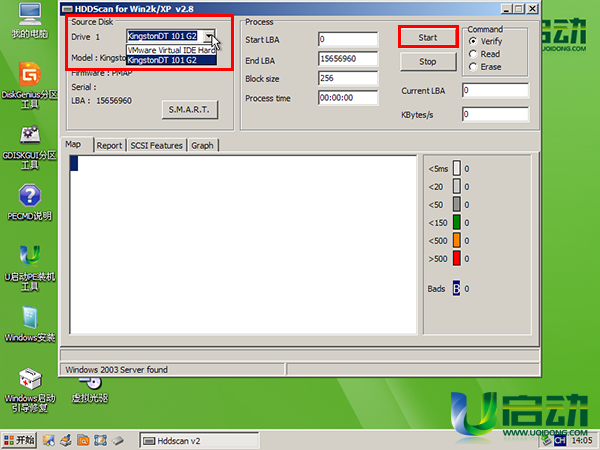Click the printer-like quick launch icon

pos(66,440)
